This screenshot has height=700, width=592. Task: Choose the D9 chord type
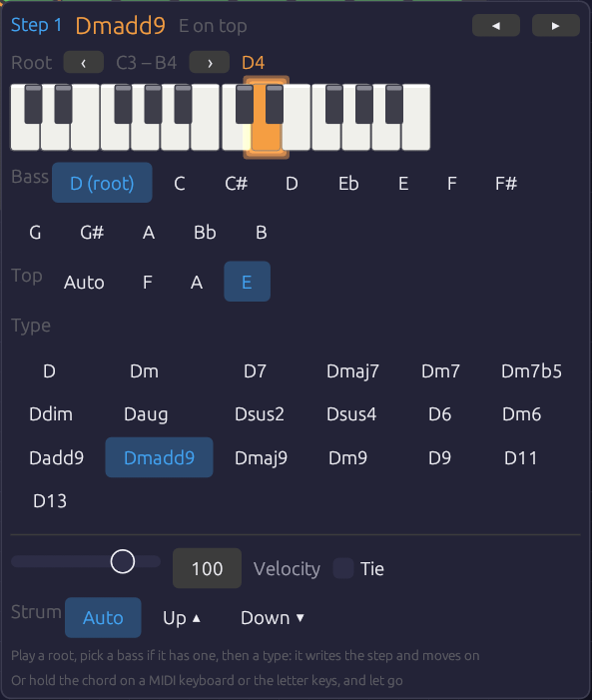click(x=440, y=457)
